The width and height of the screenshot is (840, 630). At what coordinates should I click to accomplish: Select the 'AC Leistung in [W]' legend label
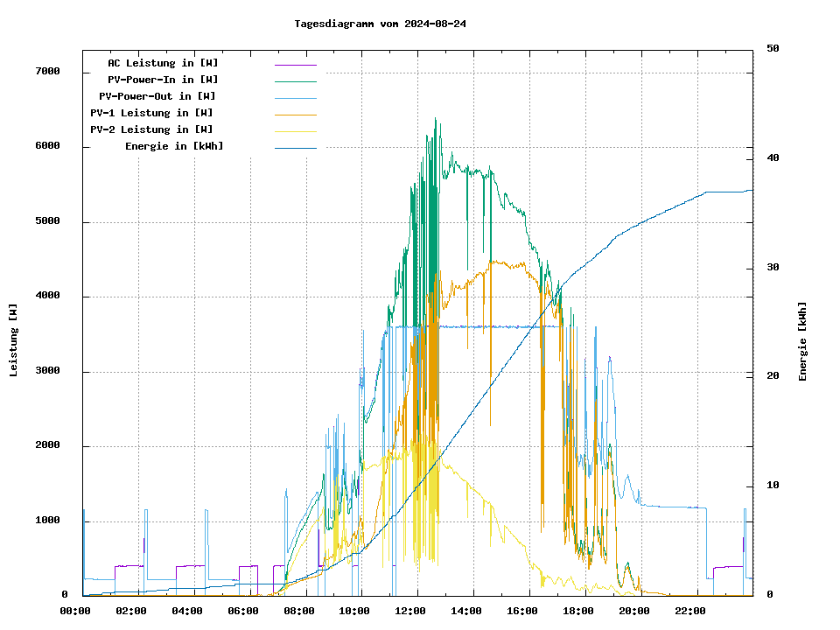pyautogui.click(x=163, y=64)
